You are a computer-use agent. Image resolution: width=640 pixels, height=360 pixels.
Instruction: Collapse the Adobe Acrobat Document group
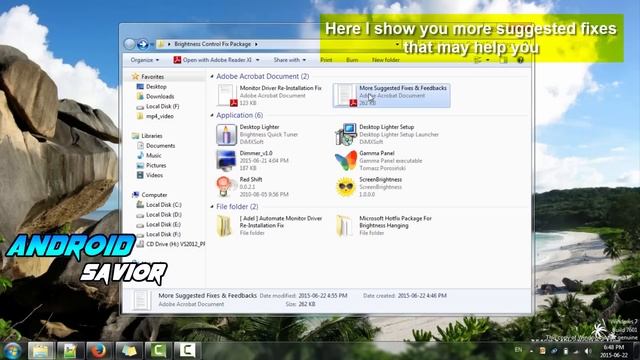point(212,76)
